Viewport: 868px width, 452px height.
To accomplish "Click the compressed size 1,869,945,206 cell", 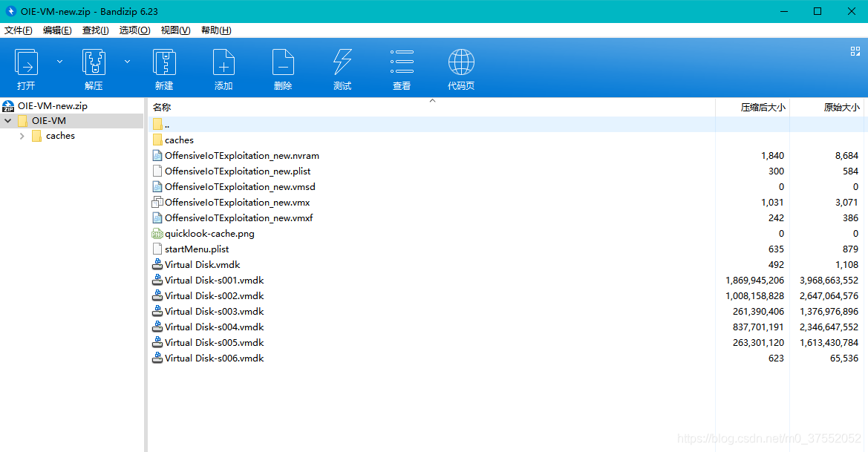I will tap(754, 281).
